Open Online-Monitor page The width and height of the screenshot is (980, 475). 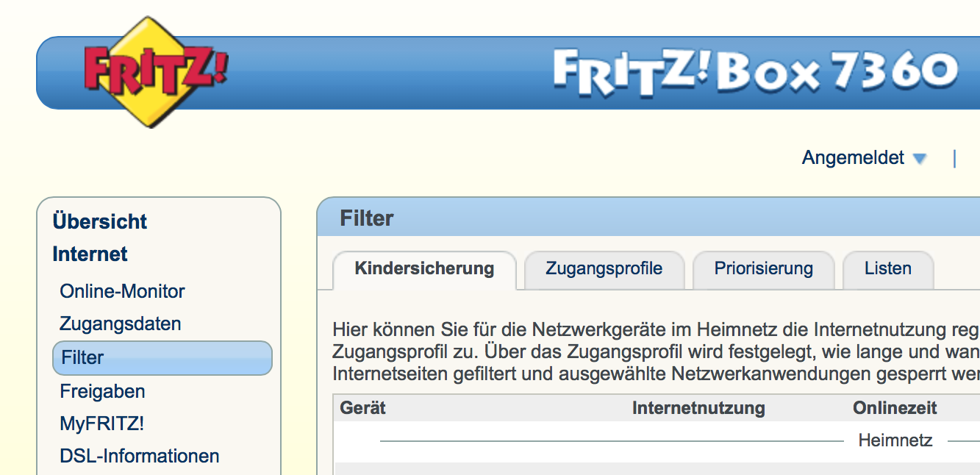click(x=122, y=291)
